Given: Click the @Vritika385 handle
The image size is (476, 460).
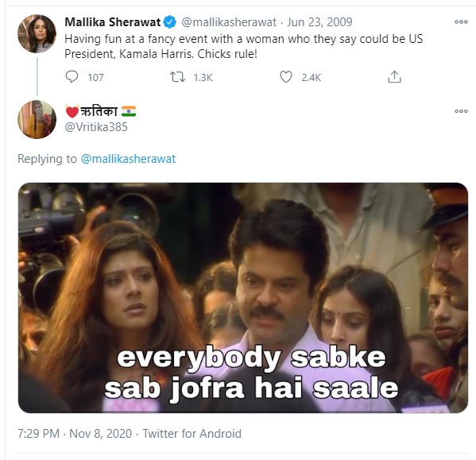Looking at the screenshot, I should (x=96, y=127).
